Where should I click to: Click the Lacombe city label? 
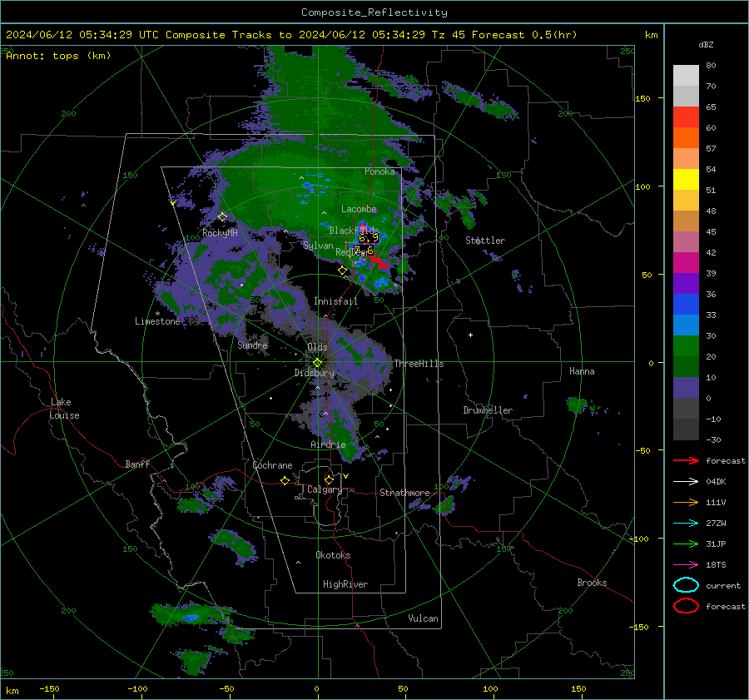[x=359, y=209]
